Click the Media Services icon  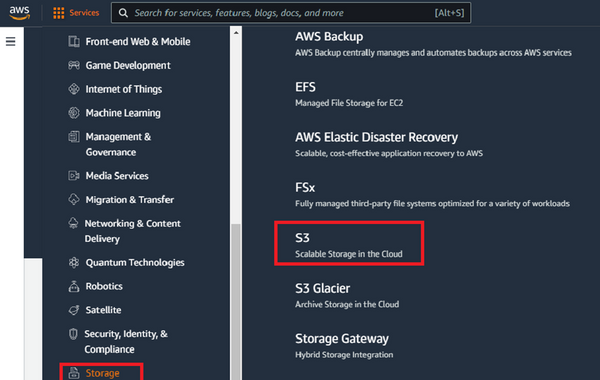[74, 176]
